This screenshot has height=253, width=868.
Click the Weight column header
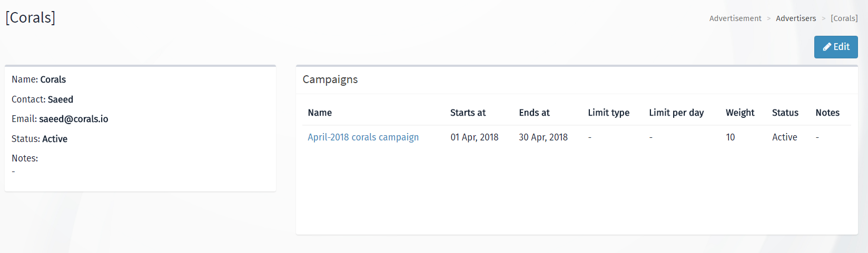coord(740,113)
